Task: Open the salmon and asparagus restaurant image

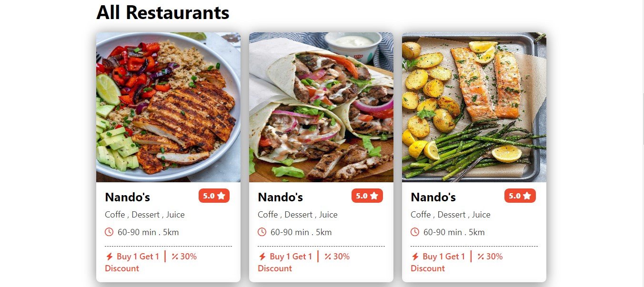Action: (x=474, y=107)
